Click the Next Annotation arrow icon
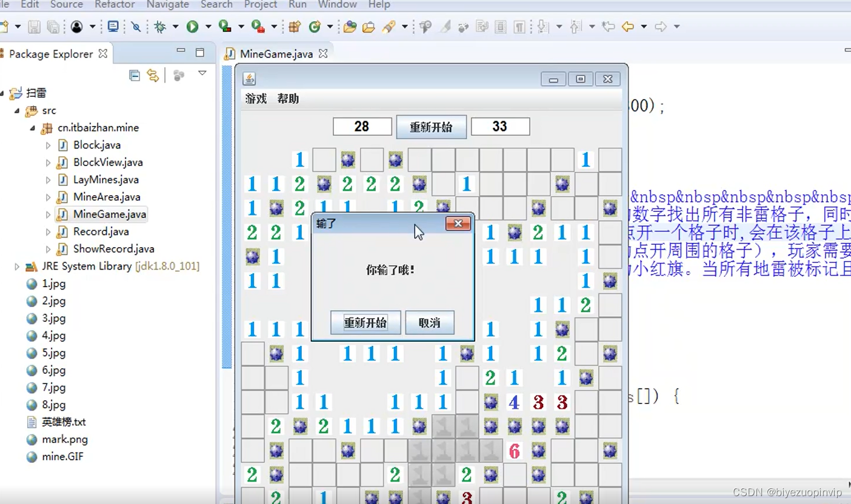Viewport: 851px width, 504px height. [x=542, y=27]
